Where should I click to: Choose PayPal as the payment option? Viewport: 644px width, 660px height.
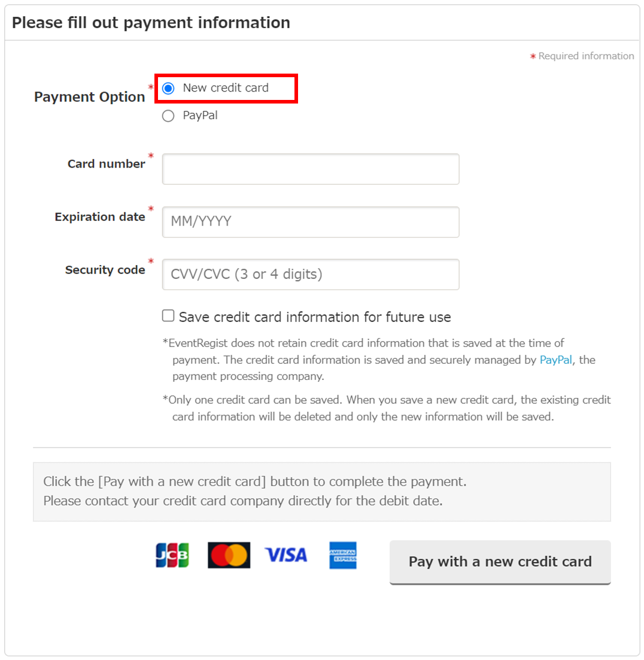[168, 115]
